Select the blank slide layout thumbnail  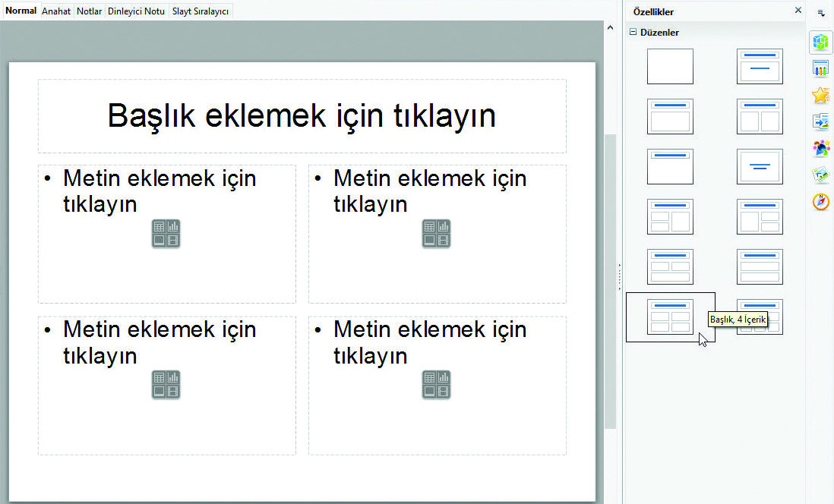[670, 66]
